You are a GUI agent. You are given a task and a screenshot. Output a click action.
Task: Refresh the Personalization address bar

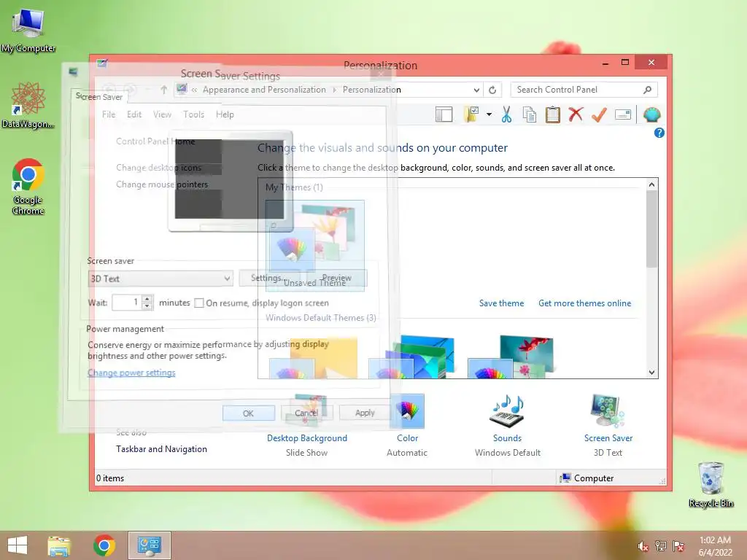click(x=492, y=90)
